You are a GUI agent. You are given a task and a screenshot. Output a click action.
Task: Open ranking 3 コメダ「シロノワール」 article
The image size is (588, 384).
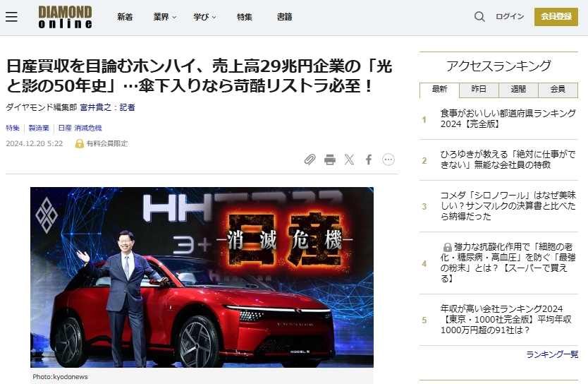(x=508, y=205)
